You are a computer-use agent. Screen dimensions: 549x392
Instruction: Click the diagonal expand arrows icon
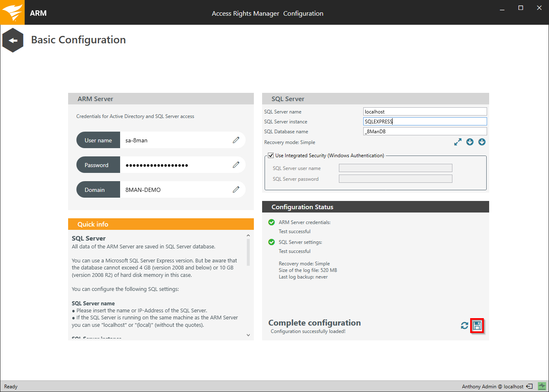458,142
